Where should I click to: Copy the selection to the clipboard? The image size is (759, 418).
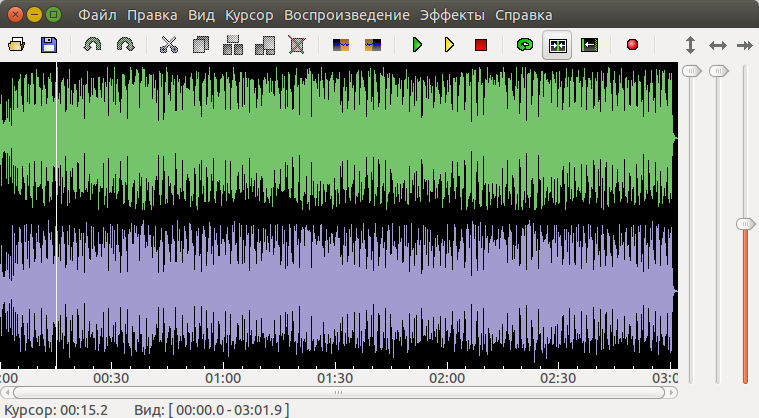point(200,45)
